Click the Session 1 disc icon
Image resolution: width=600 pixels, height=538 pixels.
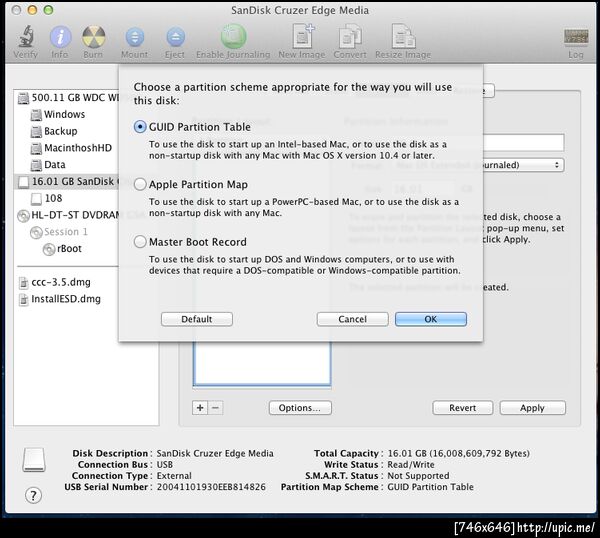(x=36, y=232)
